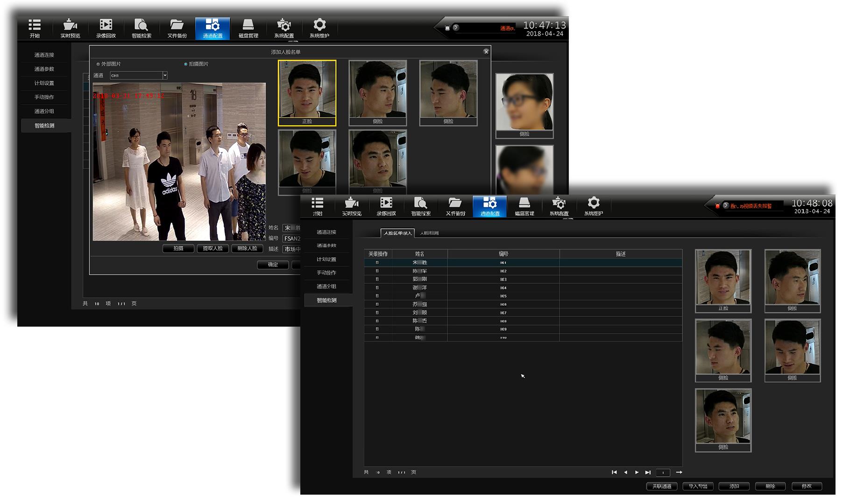Viewport: 843px width, 504px height.
Task: Jump to entered page with arrow
Action: click(x=679, y=472)
